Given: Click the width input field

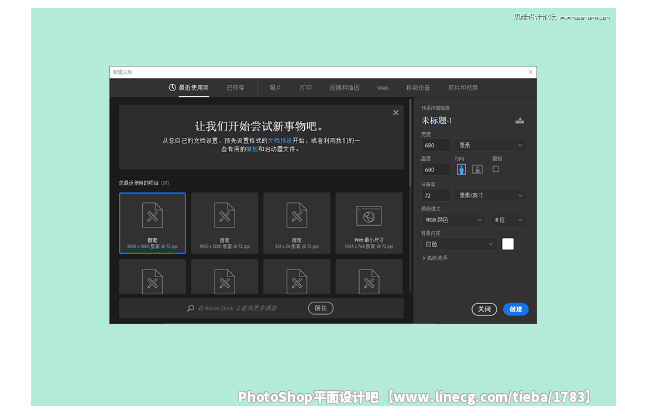Looking at the screenshot, I should pos(436,145).
